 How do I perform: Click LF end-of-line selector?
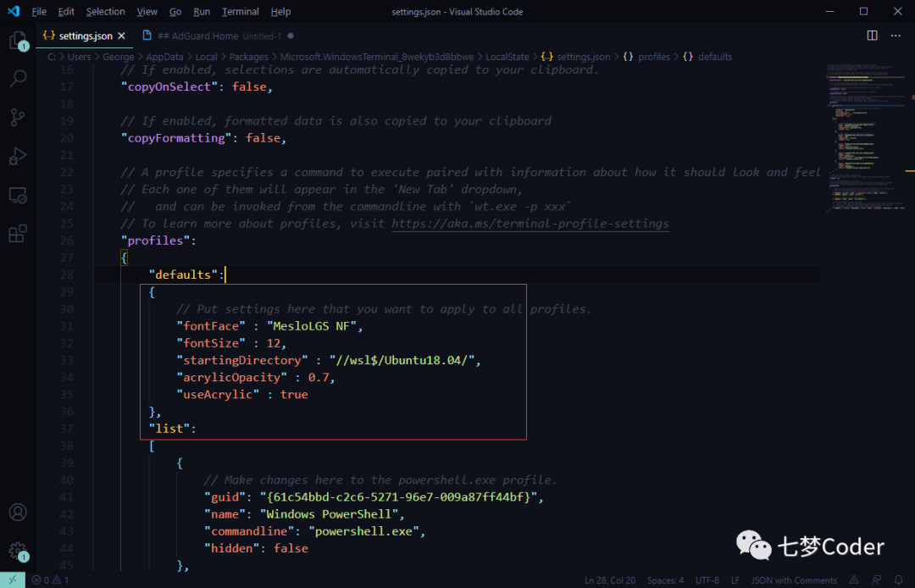[x=735, y=580]
